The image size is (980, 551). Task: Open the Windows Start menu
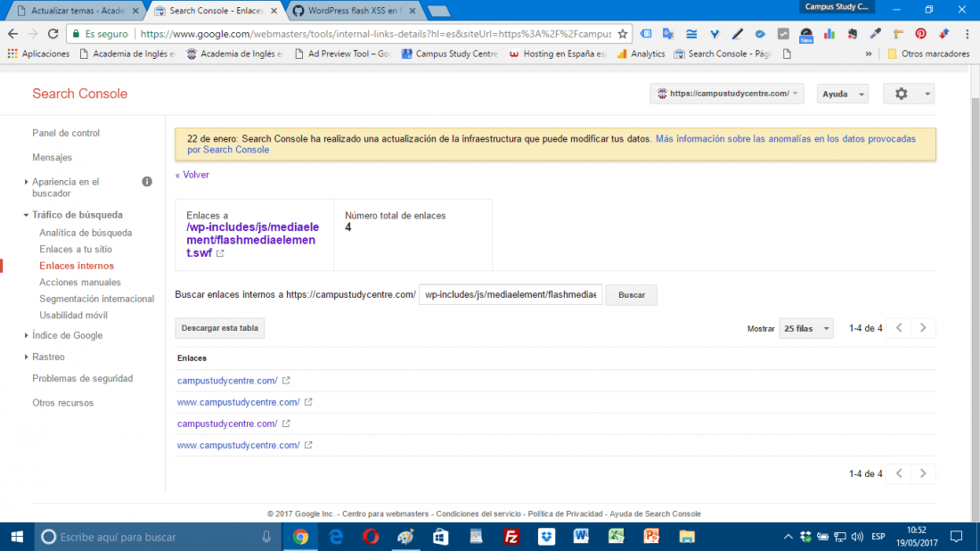coord(17,537)
